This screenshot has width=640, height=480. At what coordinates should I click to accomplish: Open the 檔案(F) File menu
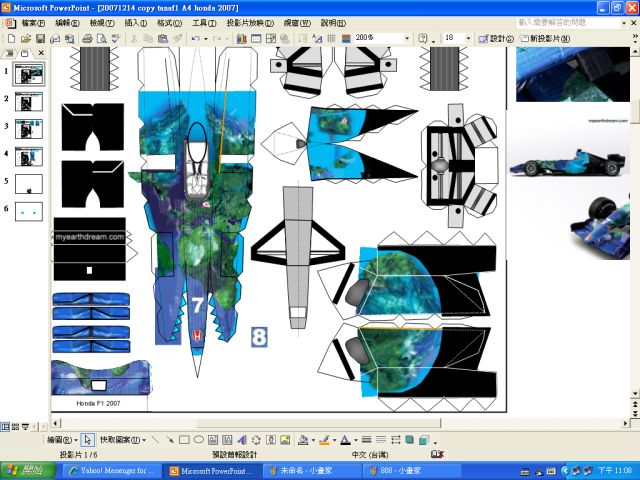pyautogui.click(x=33, y=23)
